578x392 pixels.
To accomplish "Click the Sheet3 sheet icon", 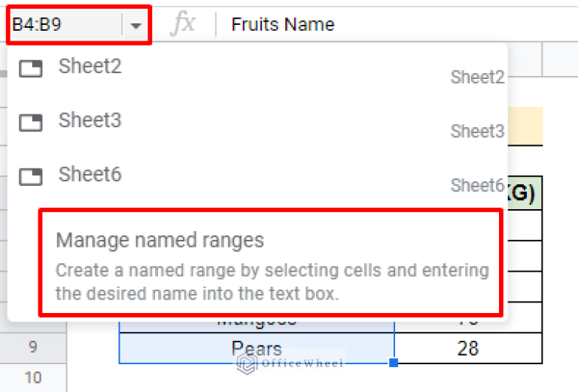I will [x=31, y=123].
